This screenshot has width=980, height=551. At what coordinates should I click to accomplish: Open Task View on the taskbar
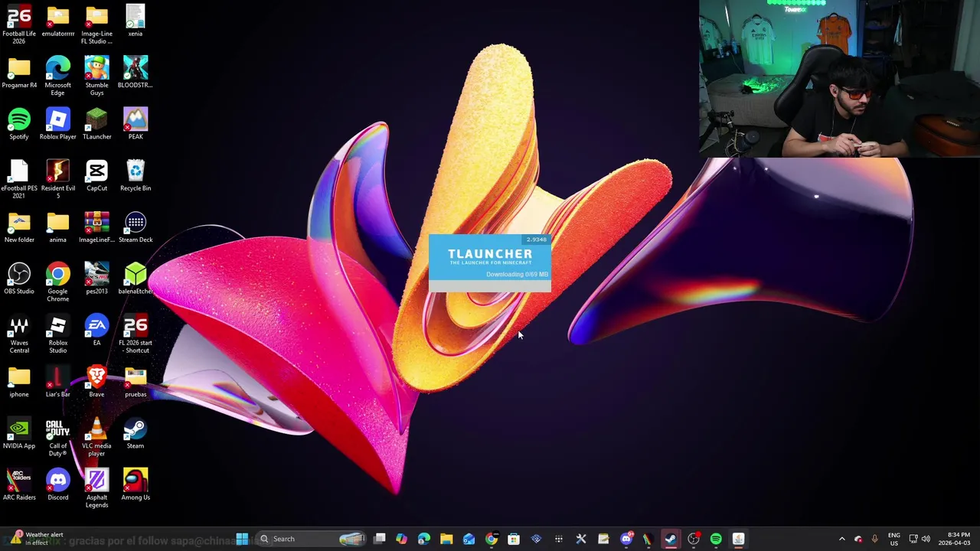(380, 539)
